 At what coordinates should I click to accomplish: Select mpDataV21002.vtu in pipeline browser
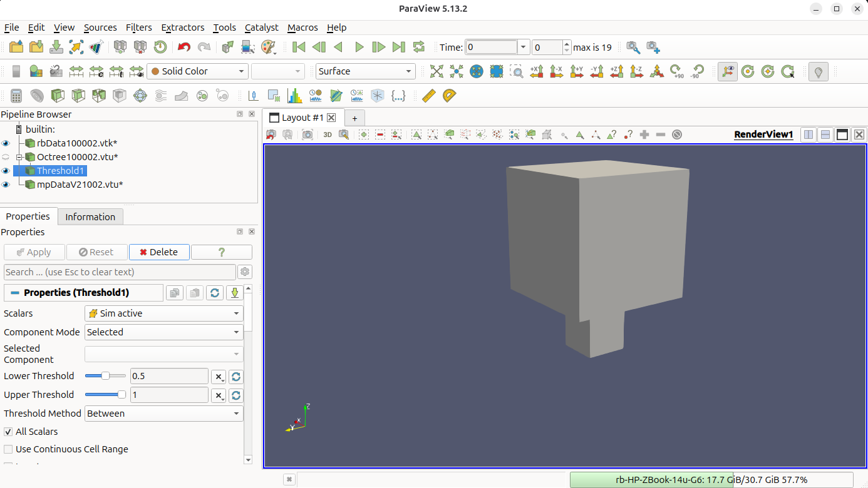pos(80,185)
